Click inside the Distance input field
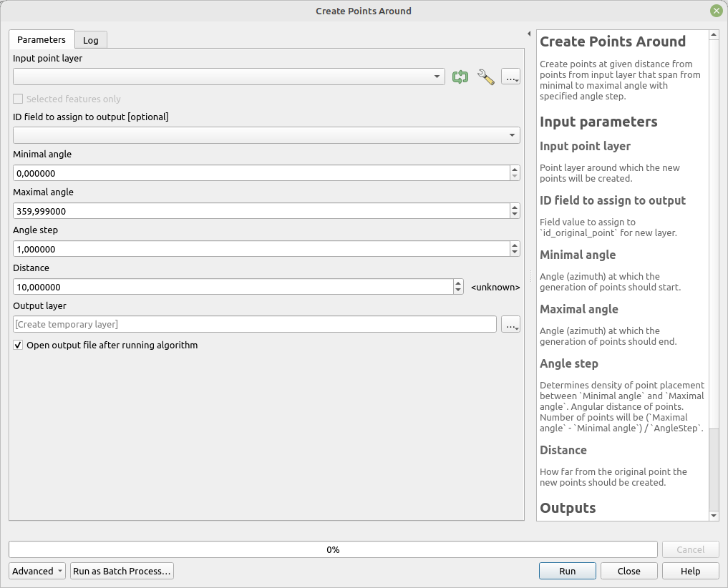728x588 pixels. click(229, 287)
